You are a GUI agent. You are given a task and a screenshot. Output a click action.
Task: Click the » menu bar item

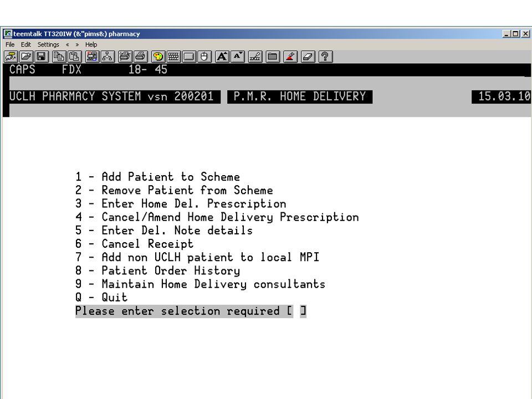point(78,44)
